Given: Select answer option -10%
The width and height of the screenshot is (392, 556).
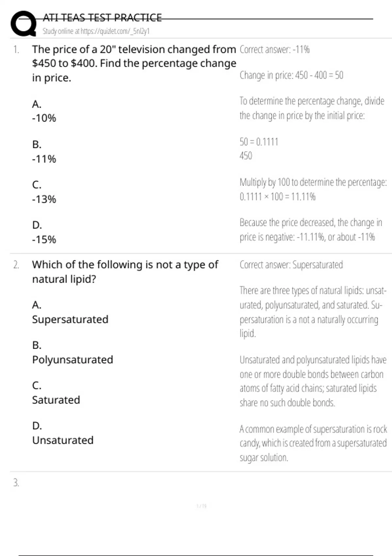Looking at the screenshot, I should tap(44, 118).
